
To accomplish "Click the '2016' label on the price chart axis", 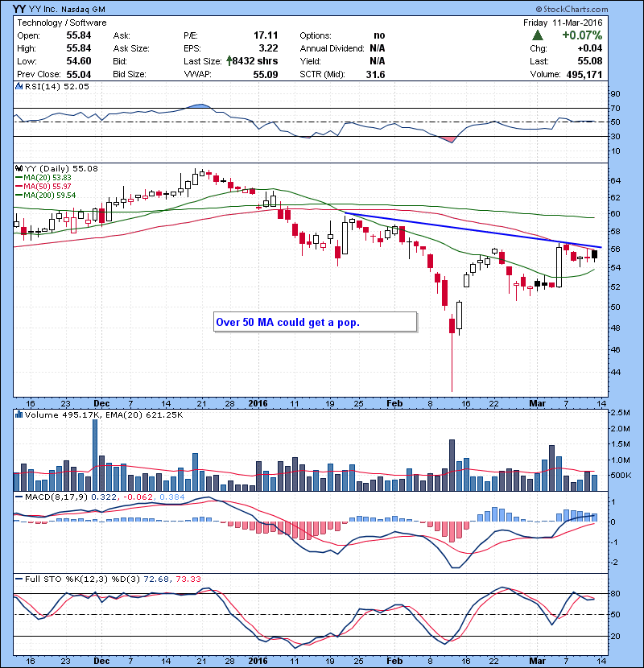I will (x=258, y=403).
